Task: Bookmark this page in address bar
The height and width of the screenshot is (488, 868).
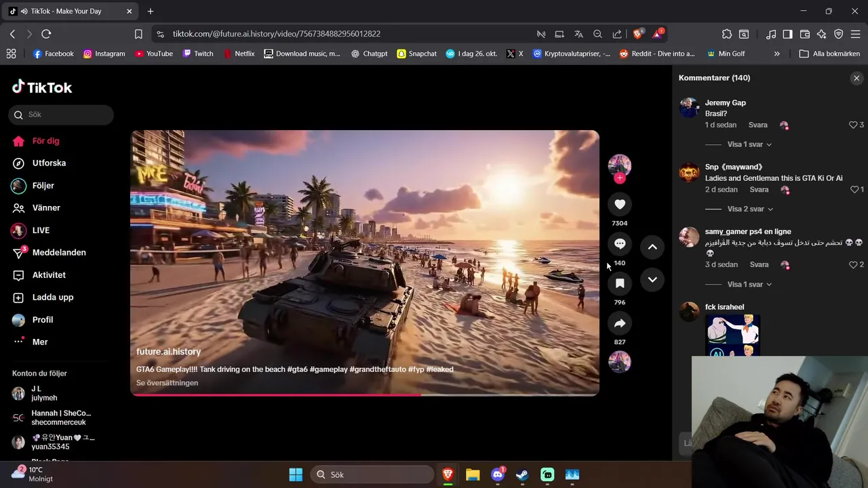Action: [x=138, y=34]
